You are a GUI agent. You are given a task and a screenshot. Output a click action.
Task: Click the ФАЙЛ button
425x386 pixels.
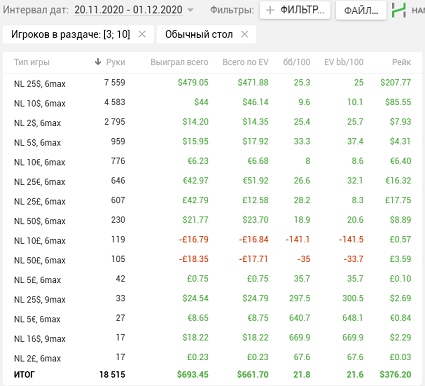pyautogui.click(x=361, y=11)
